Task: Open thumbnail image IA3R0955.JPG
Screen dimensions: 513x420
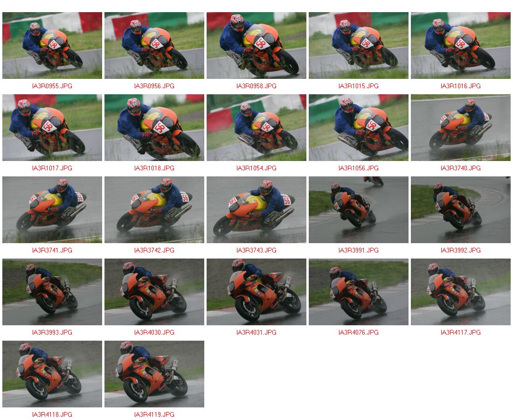Action: 52,46
